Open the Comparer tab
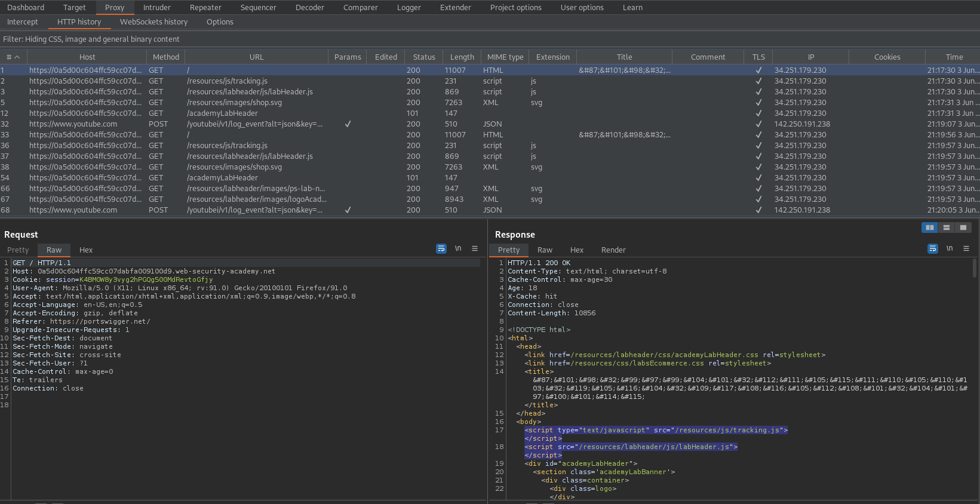 (361, 7)
